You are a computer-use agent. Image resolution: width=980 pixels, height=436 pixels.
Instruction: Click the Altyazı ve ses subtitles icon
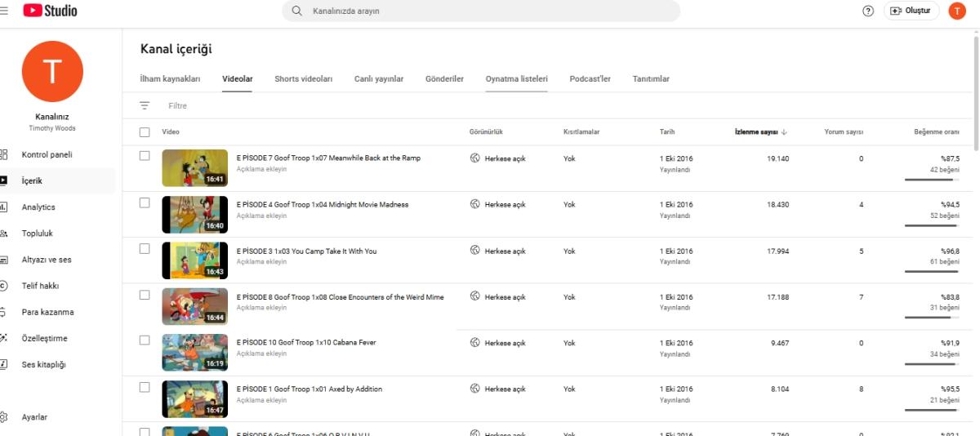(4, 260)
